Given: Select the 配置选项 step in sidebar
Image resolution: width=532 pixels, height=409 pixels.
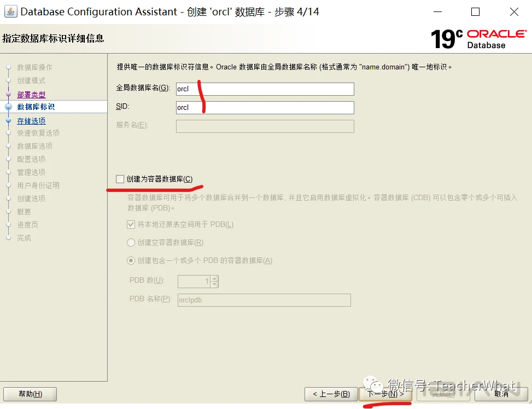Looking at the screenshot, I should 31,159.
